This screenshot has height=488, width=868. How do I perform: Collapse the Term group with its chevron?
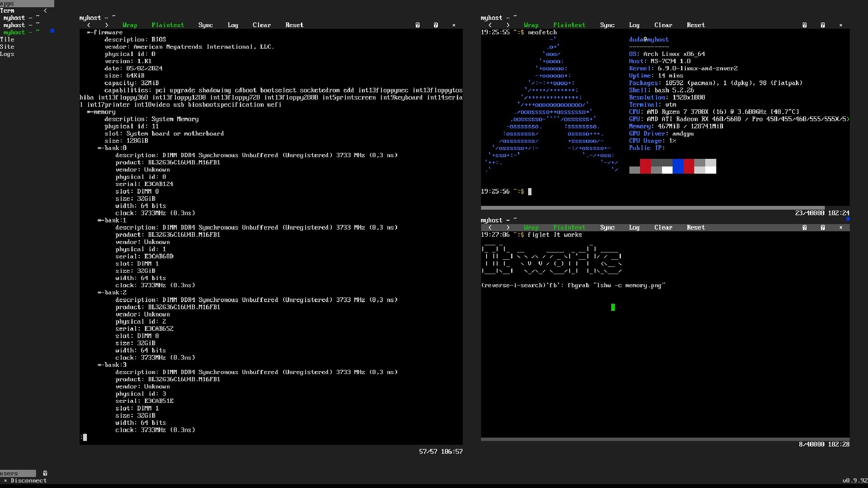tap(45, 11)
